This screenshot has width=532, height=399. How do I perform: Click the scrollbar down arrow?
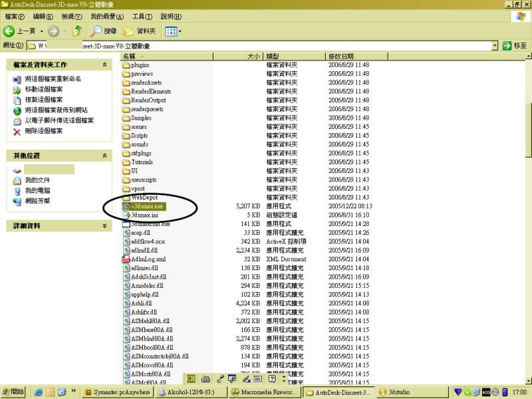pyautogui.click(x=529, y=381)
